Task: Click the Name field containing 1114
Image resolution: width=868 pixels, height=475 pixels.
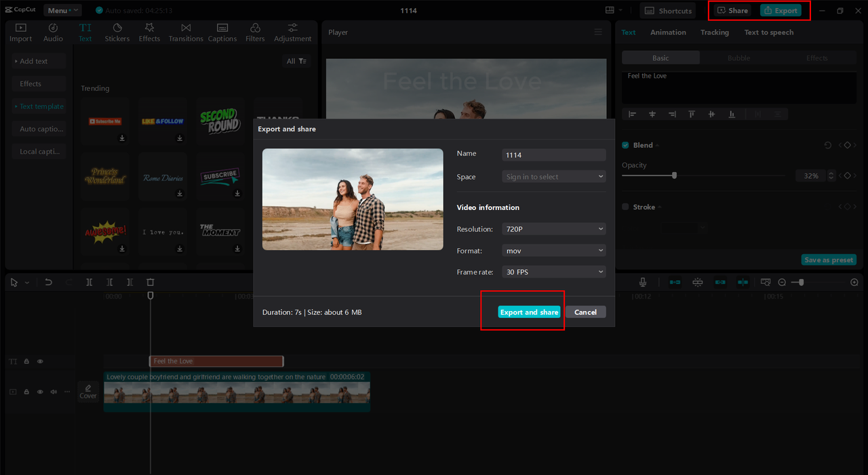Action: (x=553, y=155)
